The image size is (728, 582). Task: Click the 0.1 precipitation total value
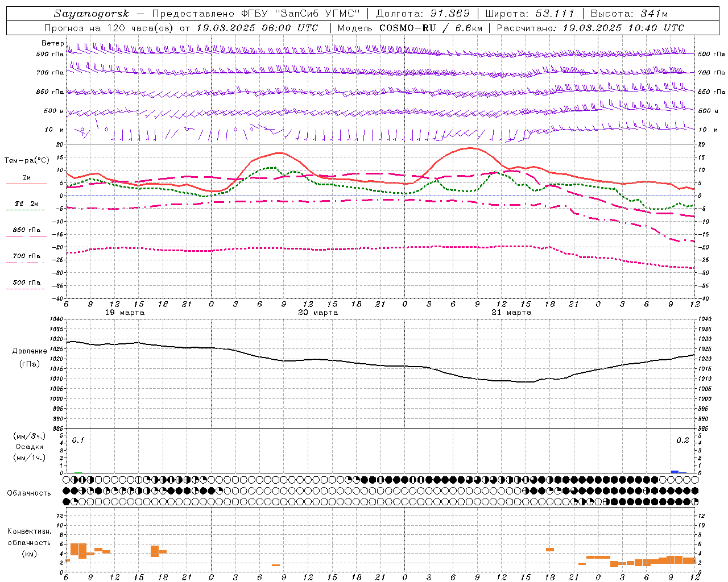click(x=78, y=440)
